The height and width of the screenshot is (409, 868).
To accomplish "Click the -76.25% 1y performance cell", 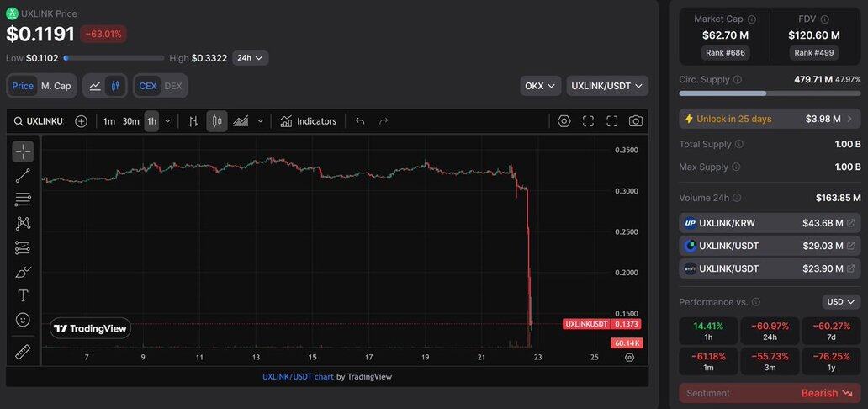I will coord(832,361).
